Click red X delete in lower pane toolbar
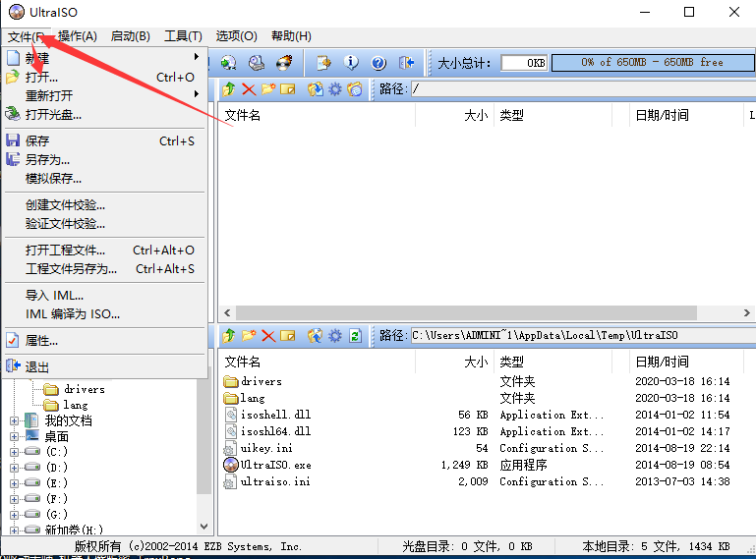The width and height of the screenshot is (756, 559). pos(268,335)
